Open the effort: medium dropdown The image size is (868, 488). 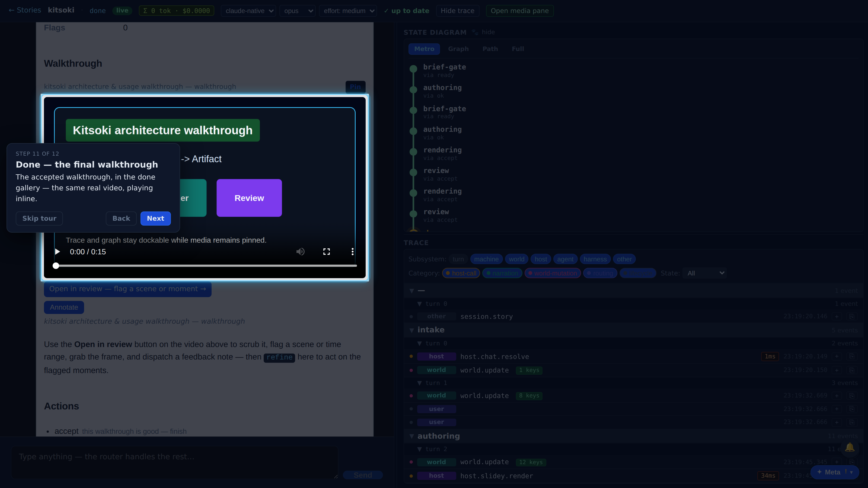[x=348, y=11]
